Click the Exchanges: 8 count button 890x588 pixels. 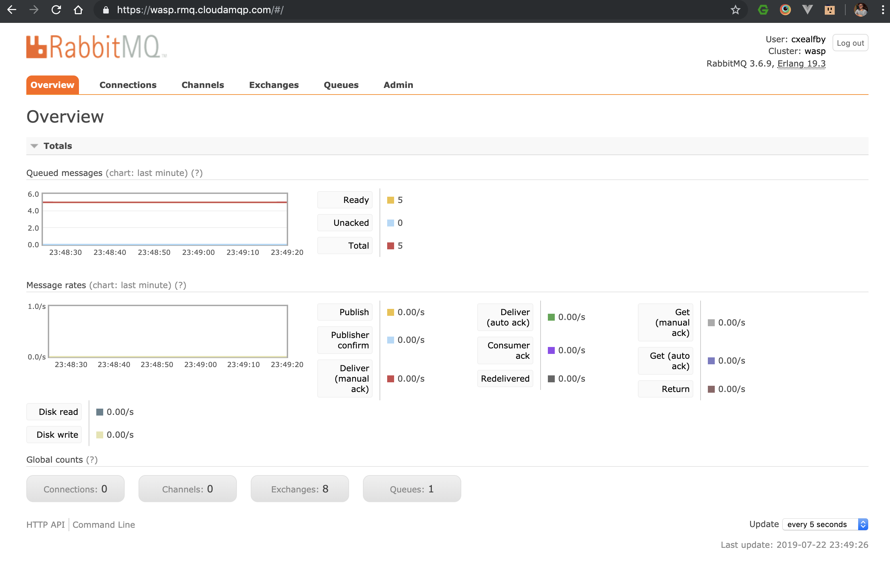300,489
